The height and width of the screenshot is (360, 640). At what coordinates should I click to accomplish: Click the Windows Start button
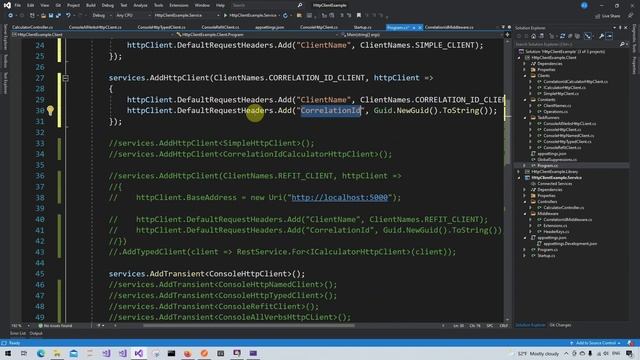point(8,353)
